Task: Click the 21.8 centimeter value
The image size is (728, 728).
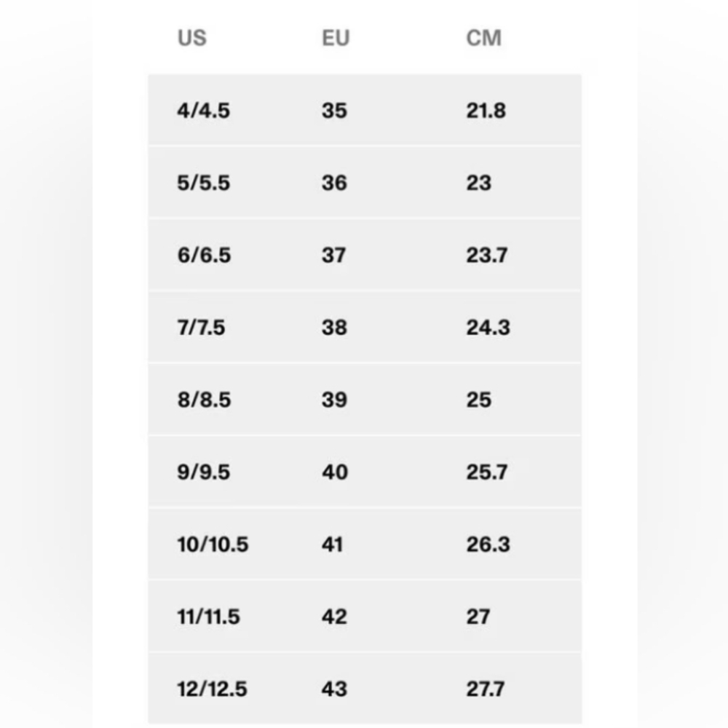Action: (x=486, y=111)
